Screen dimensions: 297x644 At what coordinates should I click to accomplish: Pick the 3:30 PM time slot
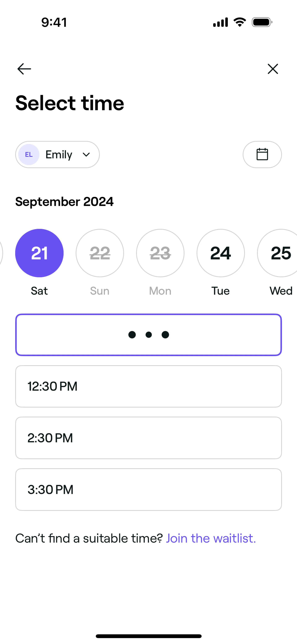click(148, 490)
